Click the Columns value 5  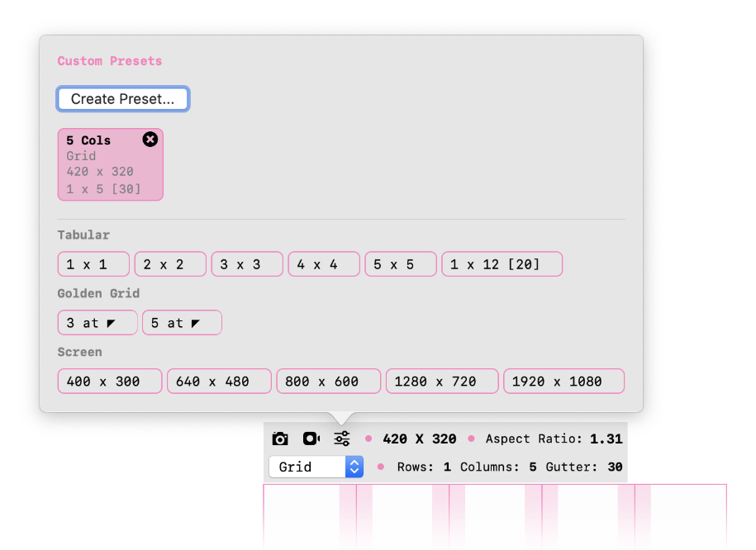click(533, 467)
